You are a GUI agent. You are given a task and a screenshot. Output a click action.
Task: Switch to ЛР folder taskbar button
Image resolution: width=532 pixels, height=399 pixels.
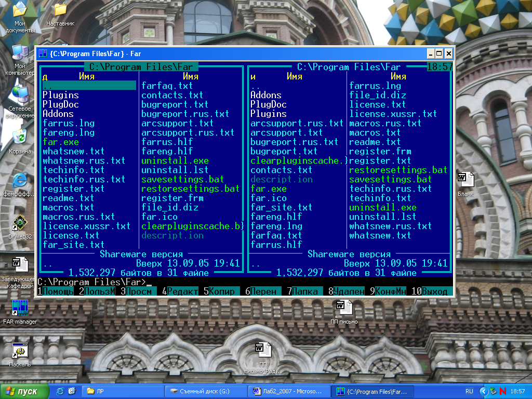(x=122, y=391)
